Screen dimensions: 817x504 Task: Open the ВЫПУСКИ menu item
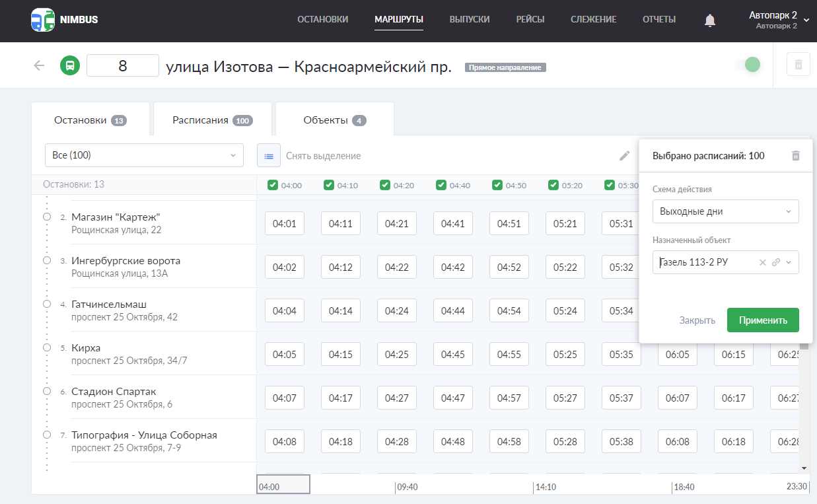point(470,20)
